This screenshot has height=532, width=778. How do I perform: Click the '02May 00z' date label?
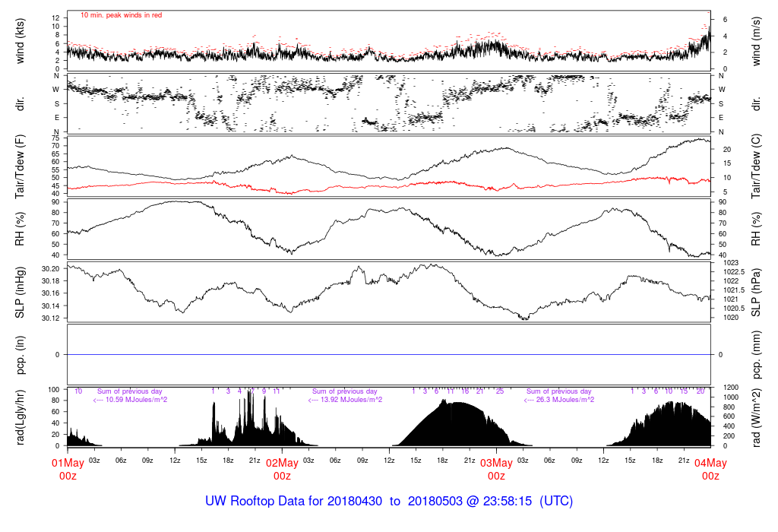pos(283,470)
